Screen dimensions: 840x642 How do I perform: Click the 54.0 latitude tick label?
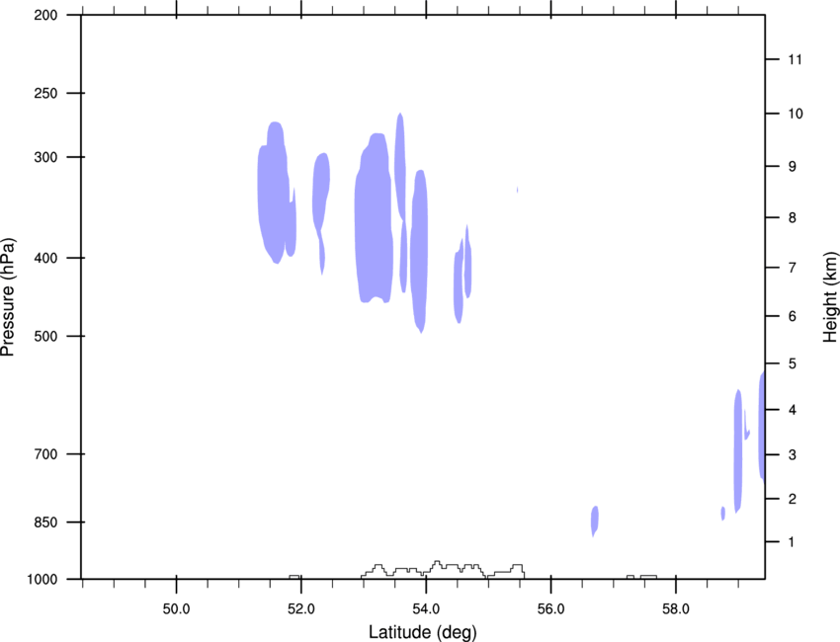coord(427,609)
